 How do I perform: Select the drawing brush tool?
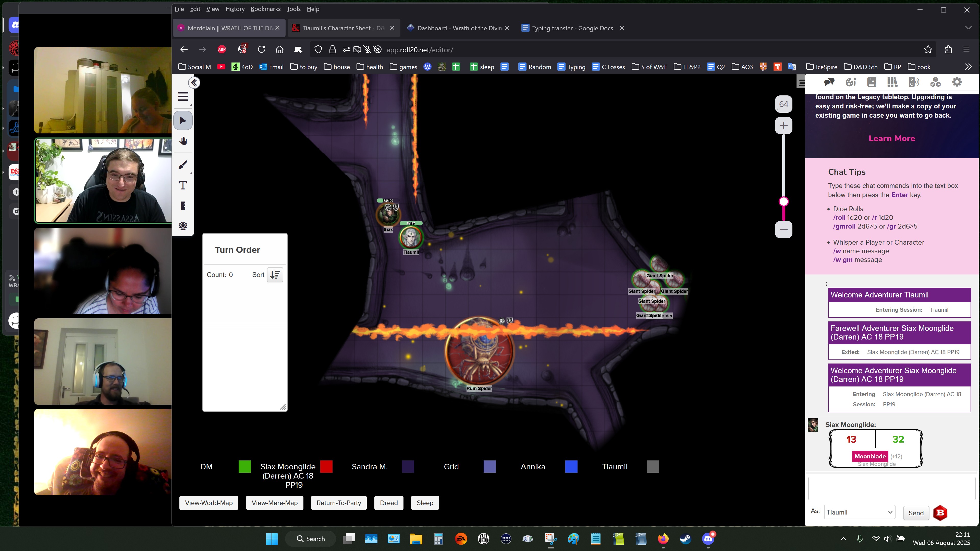pyautogui.click(x=183, y=165)
